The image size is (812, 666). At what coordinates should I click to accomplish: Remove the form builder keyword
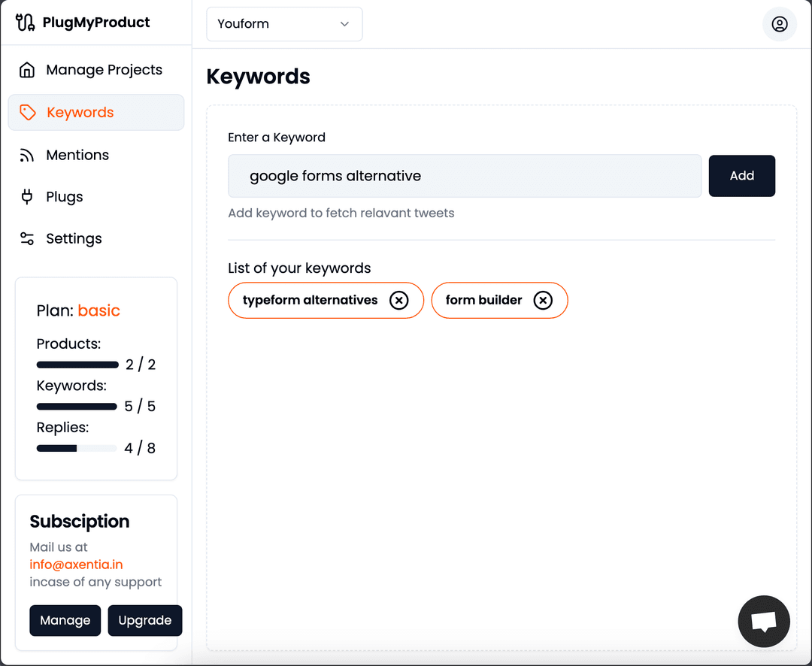click(543, 300)
